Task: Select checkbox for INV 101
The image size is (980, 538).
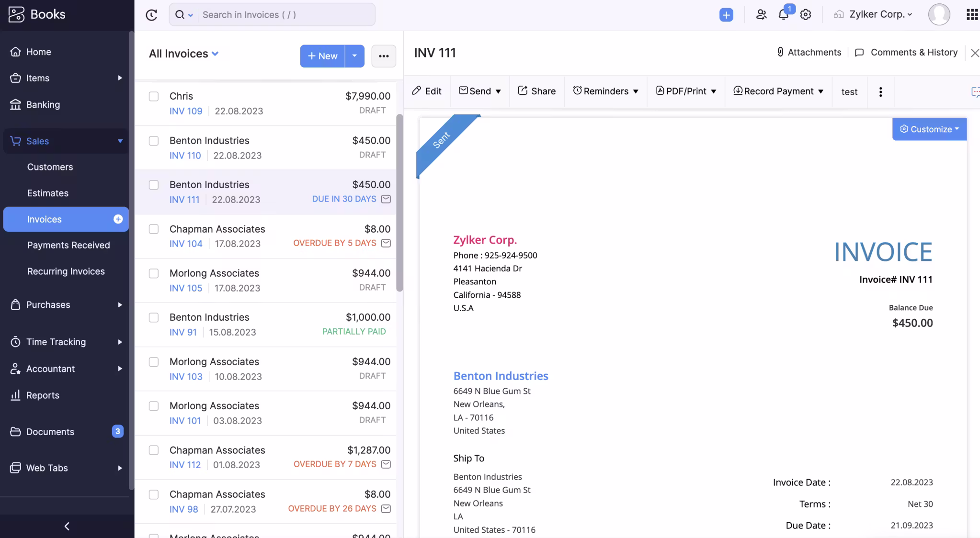Action: click(153, 406)
